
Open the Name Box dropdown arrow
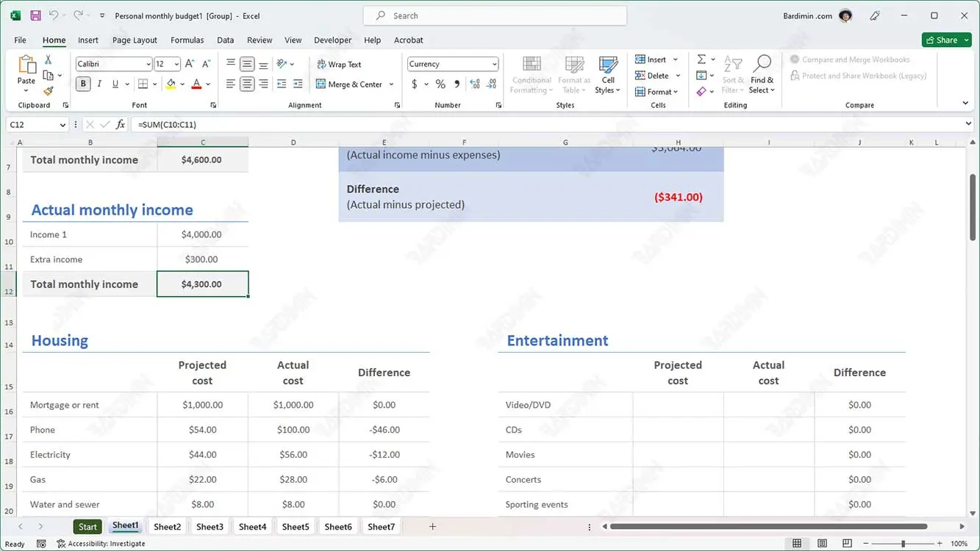pyautogui.click(x=62, y=125)
